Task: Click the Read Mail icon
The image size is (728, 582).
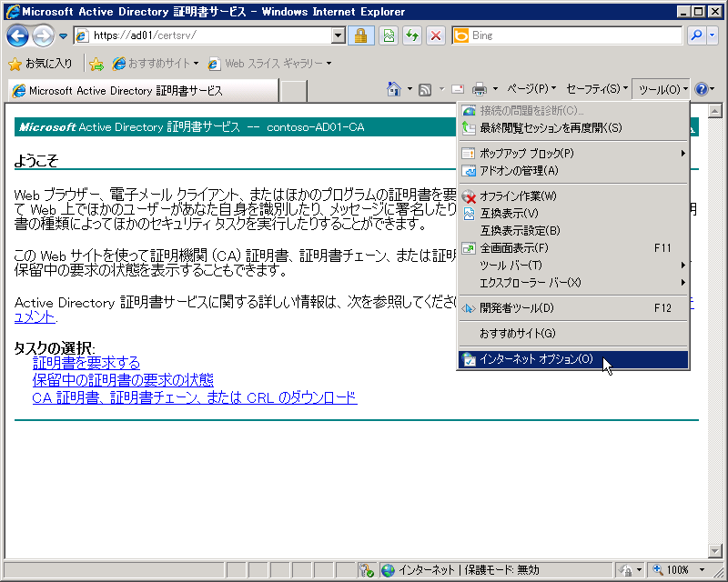Action: [458, 88]
